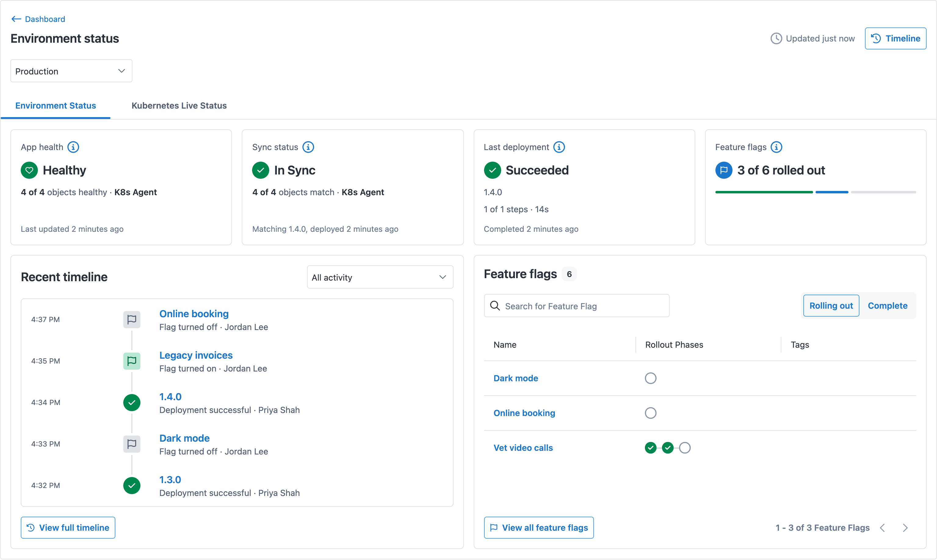Click the feature flags rollout progress bar
This screenshot has width=937, height=560.
tap(816, 192)
